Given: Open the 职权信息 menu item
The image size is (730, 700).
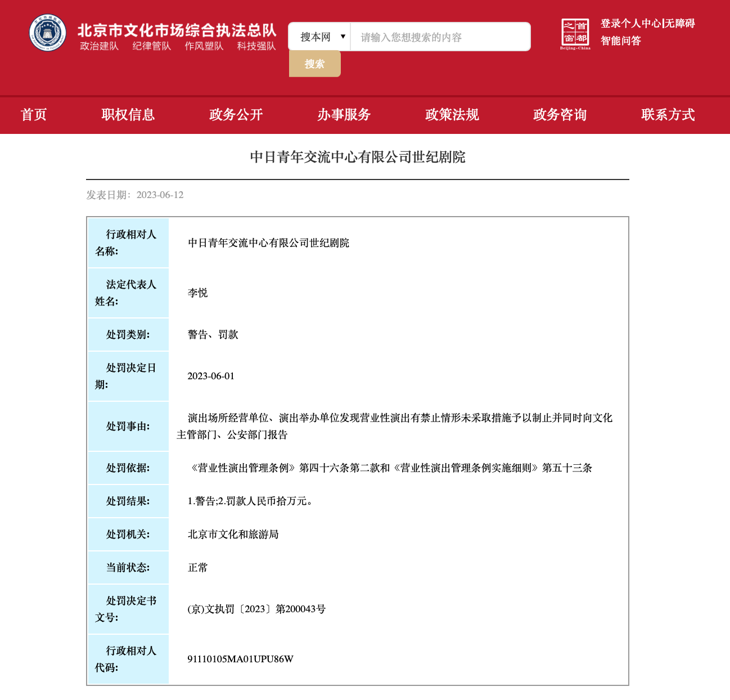Looking at the screenshot, I should pyautogui.click(x=128, y=115).
